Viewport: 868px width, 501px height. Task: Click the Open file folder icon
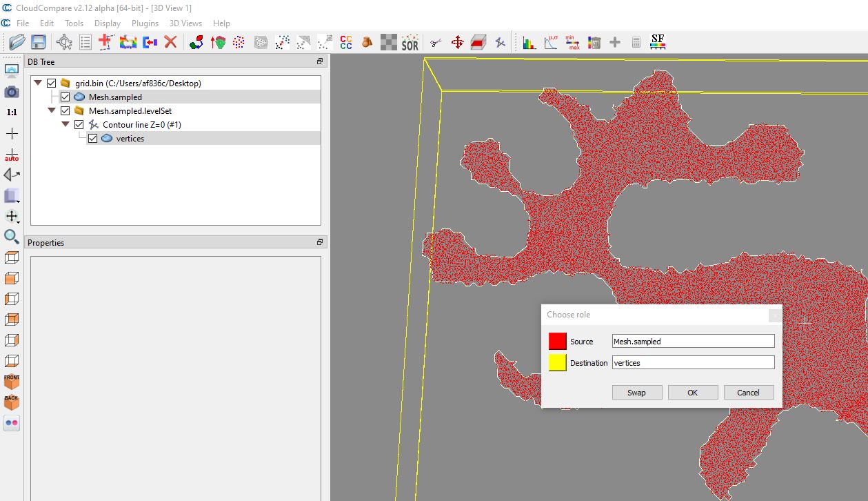(x=17, y=43)
